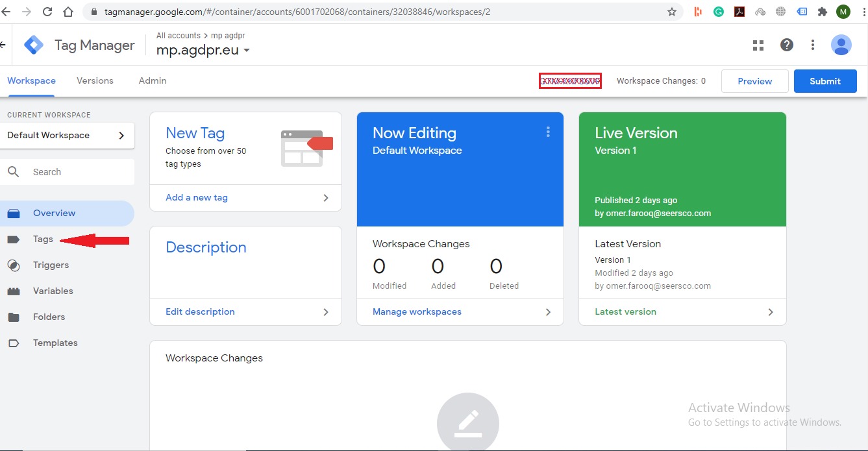Click the browser forward arrow
Screen dimensions: 868x451
(27, 12)
